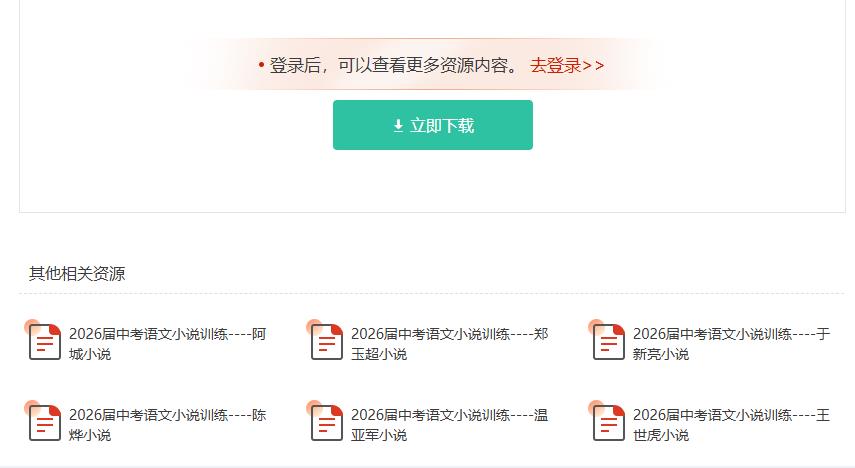855x468 pixels.
Task: Click dashed divider line under 其他相关资源
Action: (431, 294)
